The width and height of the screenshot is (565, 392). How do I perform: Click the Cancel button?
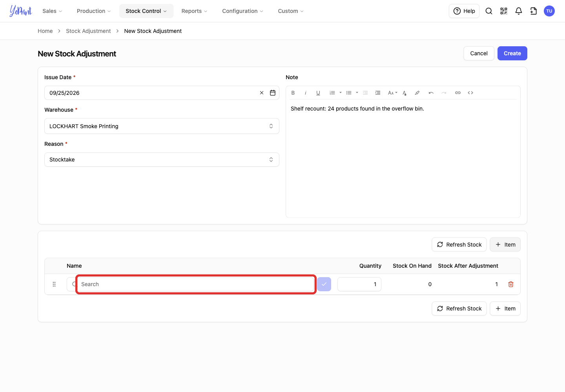tap(479, 53)
